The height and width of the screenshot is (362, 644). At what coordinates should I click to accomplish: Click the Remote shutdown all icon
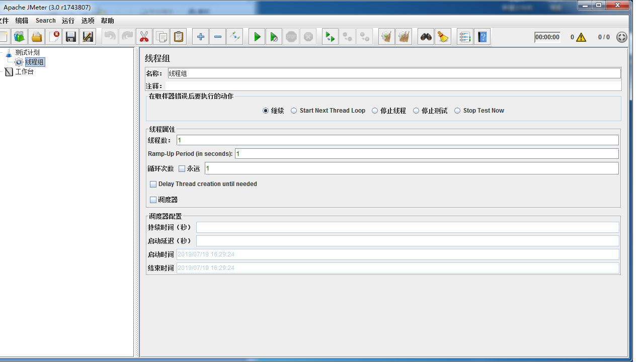pyautogui.click(x=365, y=37)
